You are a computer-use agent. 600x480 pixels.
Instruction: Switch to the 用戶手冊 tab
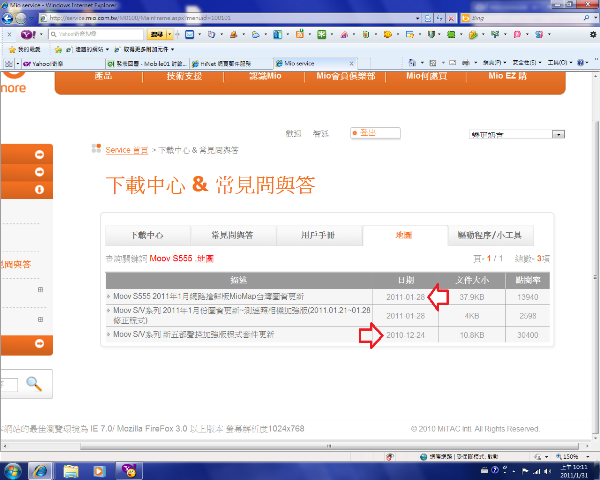(318, 235)
